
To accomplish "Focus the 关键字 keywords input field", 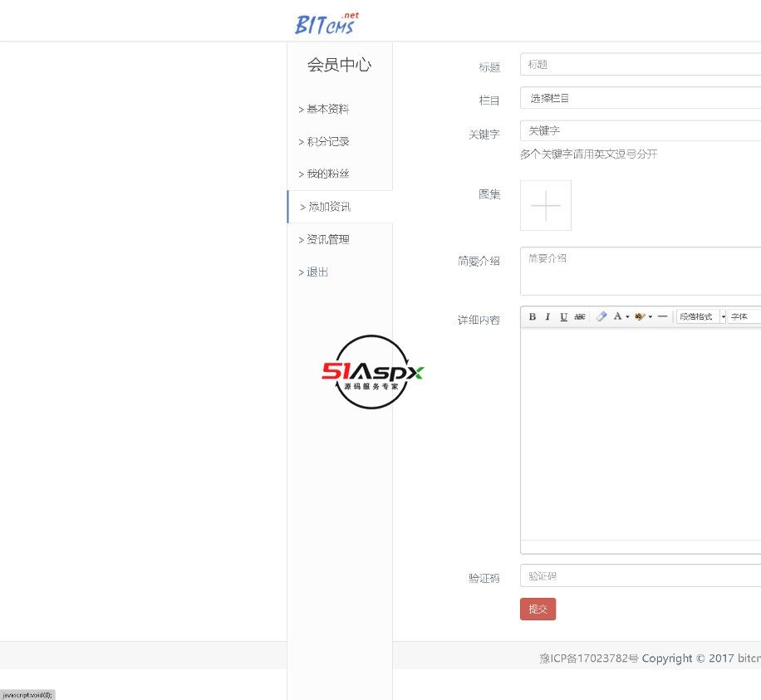I will pos(641,130).
